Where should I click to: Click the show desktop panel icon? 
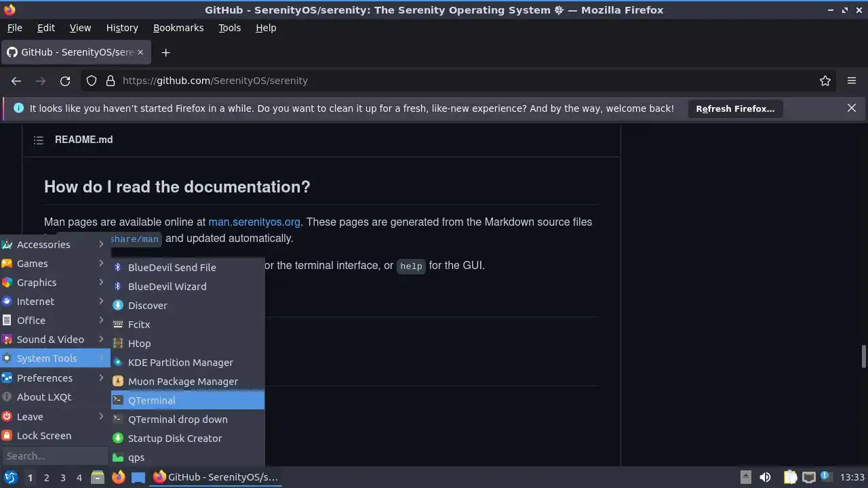pos(138,477)
